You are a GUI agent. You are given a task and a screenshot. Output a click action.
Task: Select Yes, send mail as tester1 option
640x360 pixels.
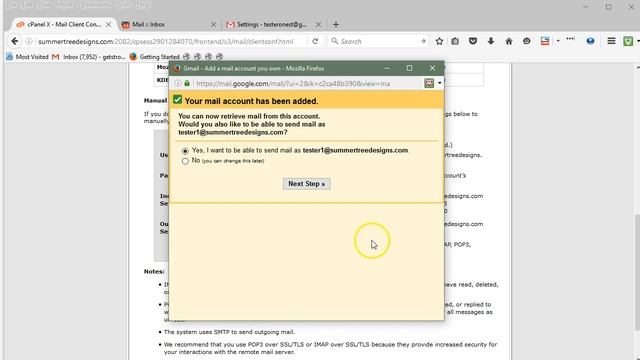(x=185, y=151)
